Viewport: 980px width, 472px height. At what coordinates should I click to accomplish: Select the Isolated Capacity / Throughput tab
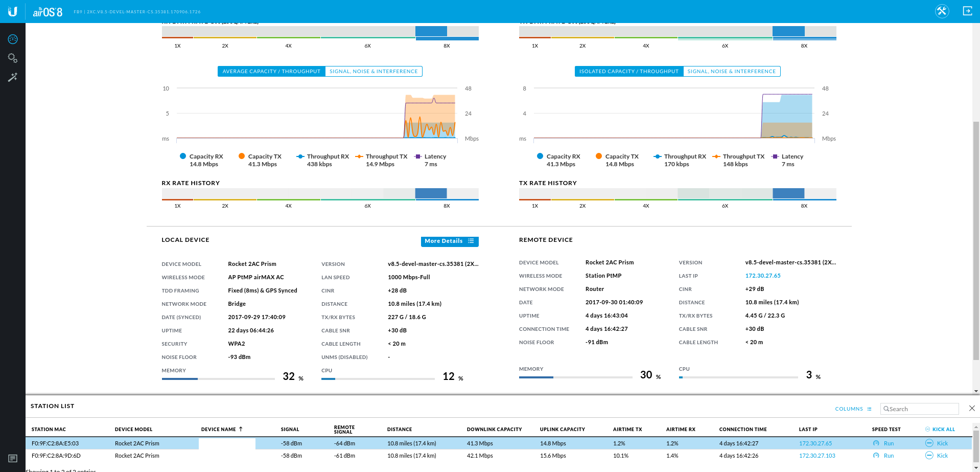click(628, 72)
